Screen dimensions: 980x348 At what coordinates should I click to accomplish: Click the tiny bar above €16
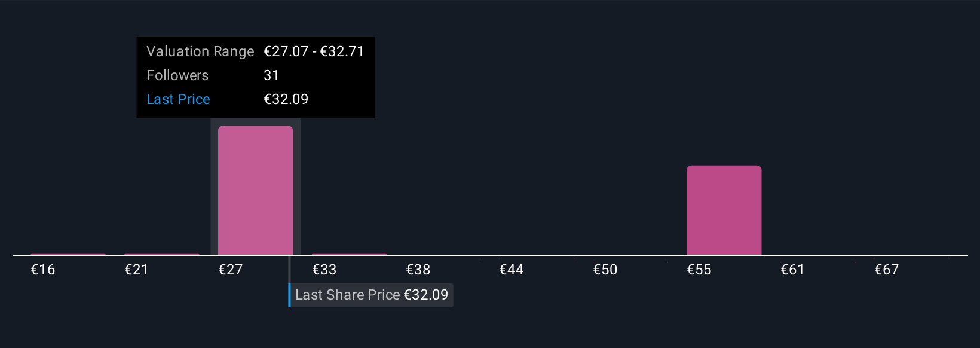[x=68, y=254]
